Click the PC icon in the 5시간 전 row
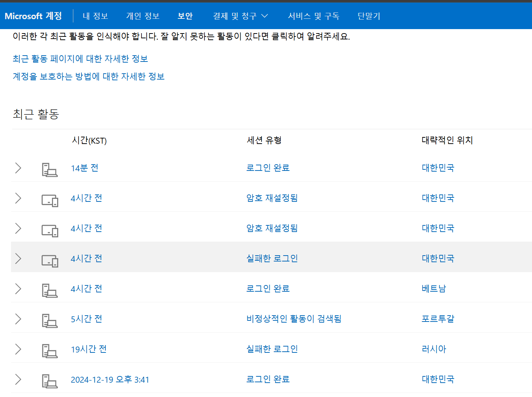Viewport: 532px width, 397px height. coord(49,321)
